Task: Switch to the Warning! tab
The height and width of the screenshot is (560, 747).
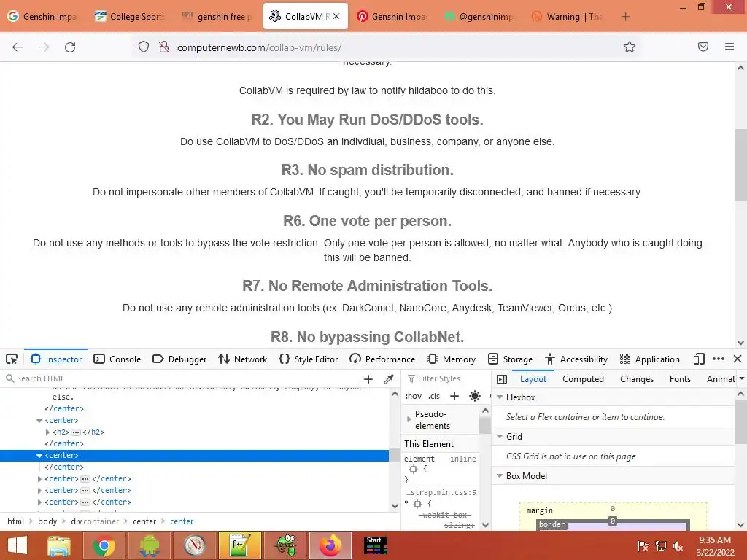Action: pos(567,17)
